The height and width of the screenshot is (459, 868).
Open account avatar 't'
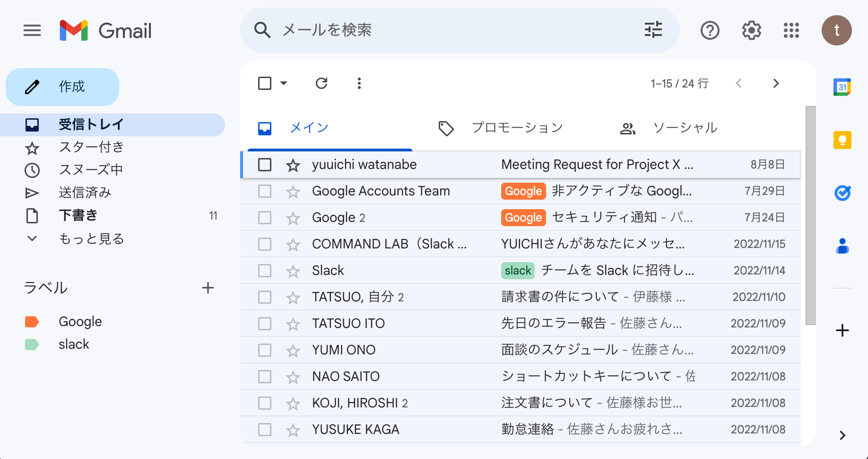click(837, 30)
